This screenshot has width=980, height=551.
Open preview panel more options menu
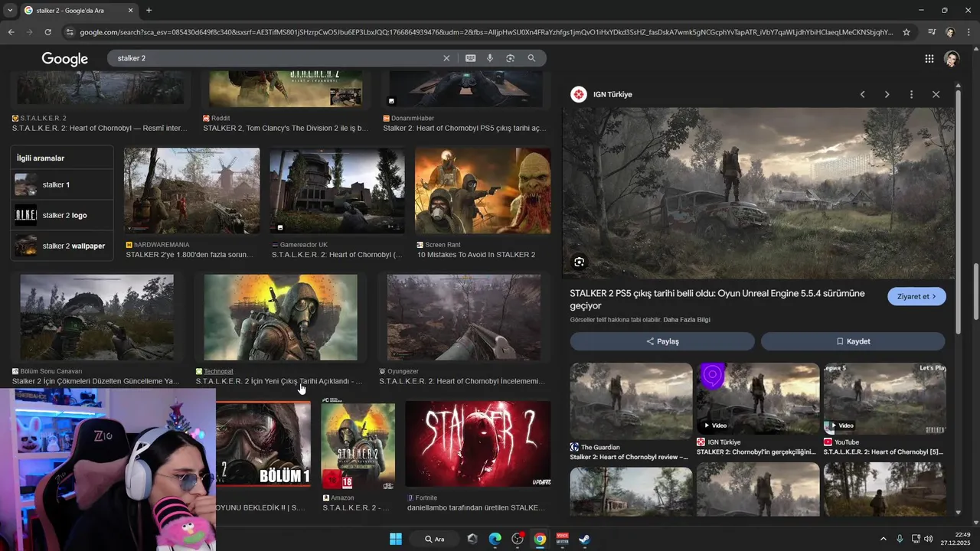pyautogui.click(x=911, y=94)
